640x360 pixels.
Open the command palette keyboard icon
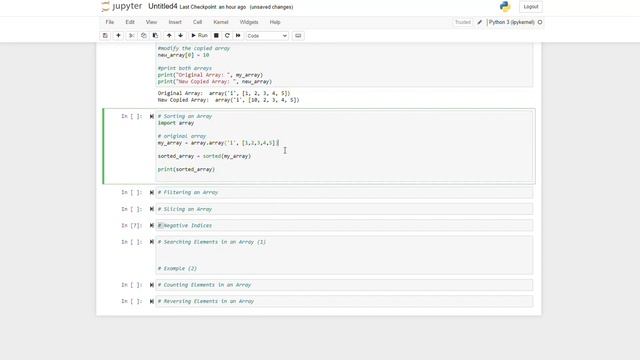[x=298, y=36]
